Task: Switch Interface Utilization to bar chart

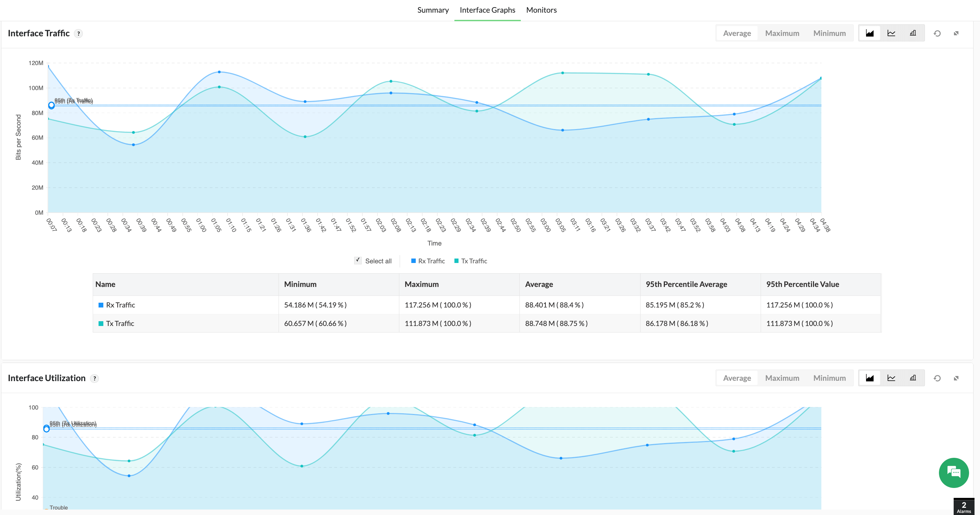Action: click(x=913, y=378)
